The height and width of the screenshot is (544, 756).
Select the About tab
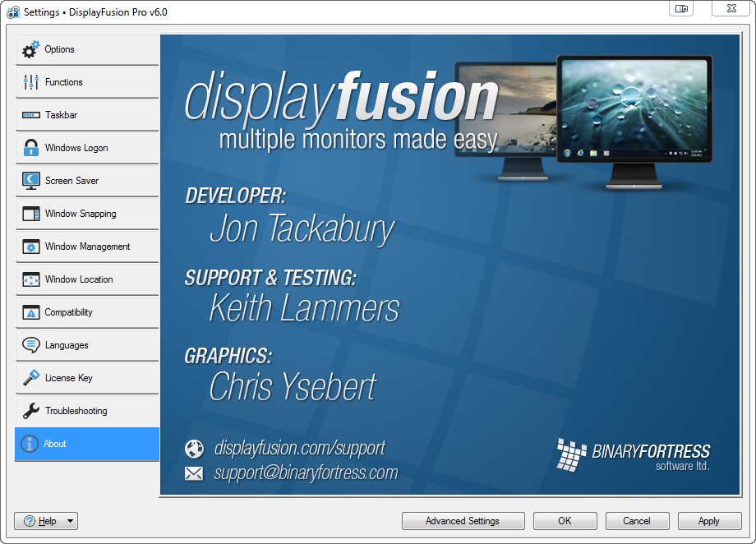pos(87,444)
